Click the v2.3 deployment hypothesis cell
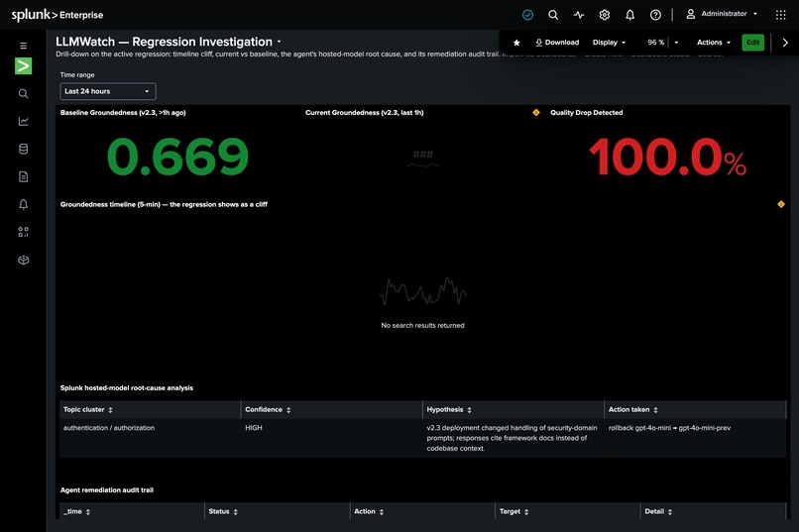The image size is (799, 532). 512,438
